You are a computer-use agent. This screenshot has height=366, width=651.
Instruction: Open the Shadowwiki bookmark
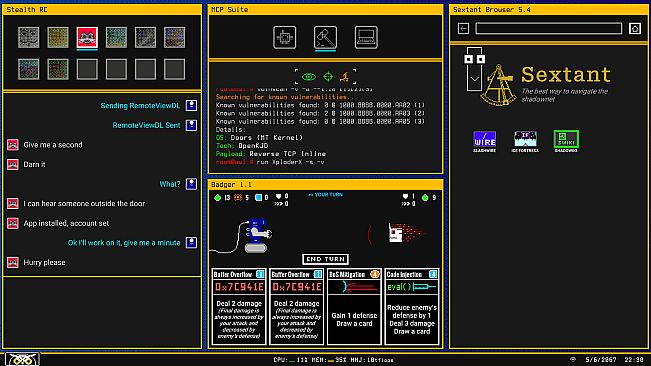coord(566,142)
